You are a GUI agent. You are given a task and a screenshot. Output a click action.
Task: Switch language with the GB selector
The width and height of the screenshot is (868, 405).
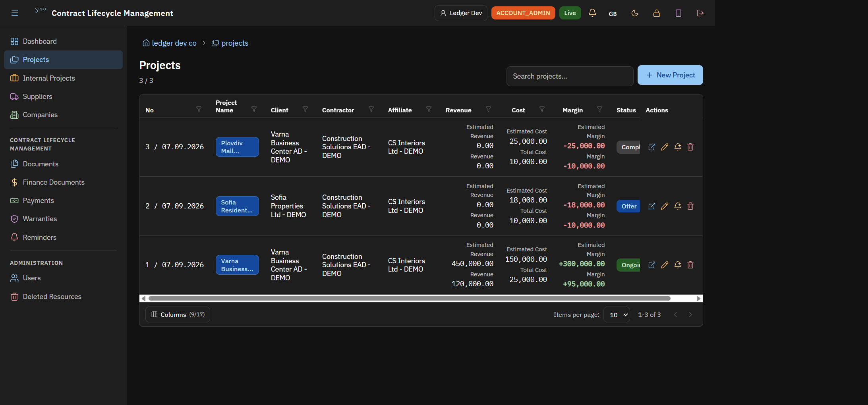(x=613, y=13)
